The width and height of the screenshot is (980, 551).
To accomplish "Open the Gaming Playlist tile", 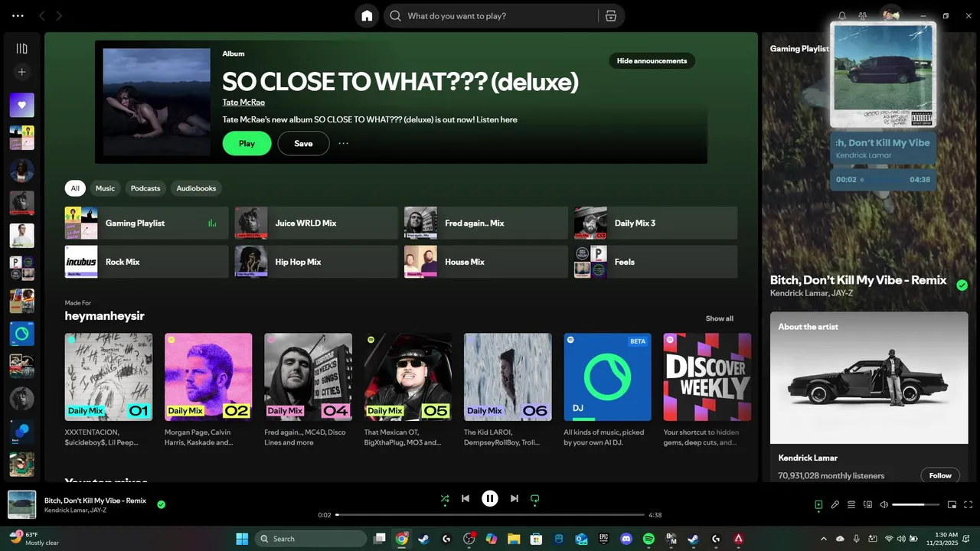I will tap(146, 223).
